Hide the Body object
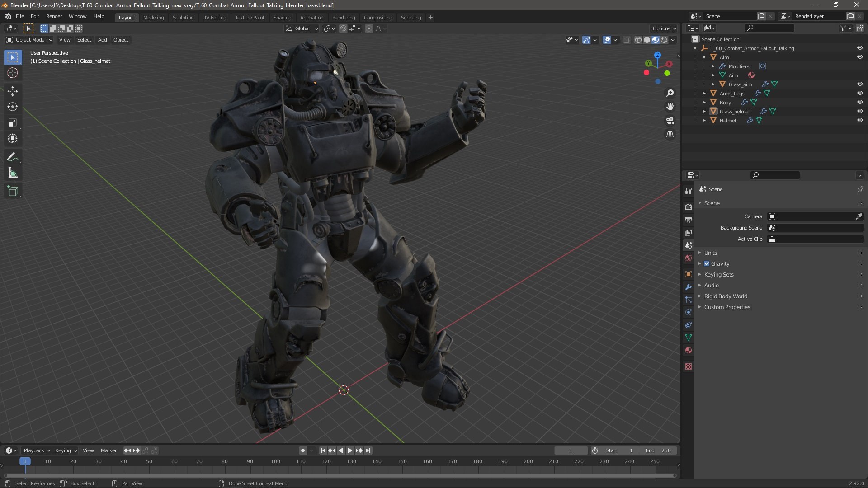The height and width of the screenshot is (488, 868). pos(860,102)
